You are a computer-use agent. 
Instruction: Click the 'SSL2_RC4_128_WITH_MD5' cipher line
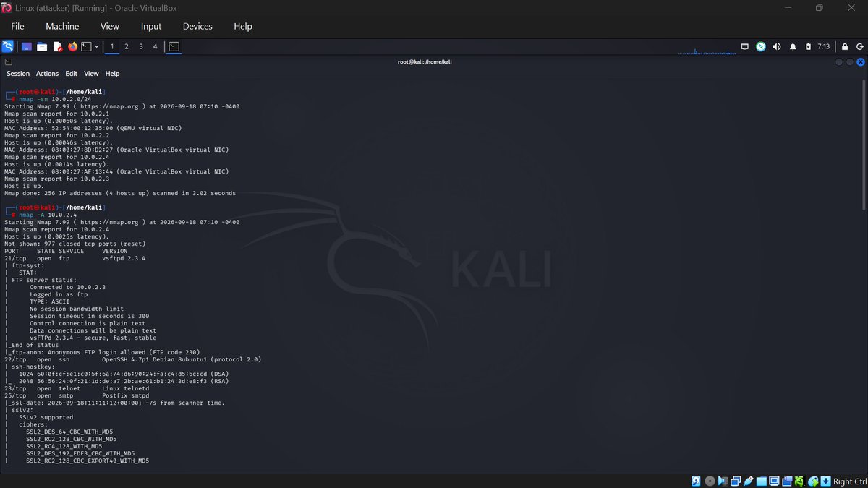[64, 446]
